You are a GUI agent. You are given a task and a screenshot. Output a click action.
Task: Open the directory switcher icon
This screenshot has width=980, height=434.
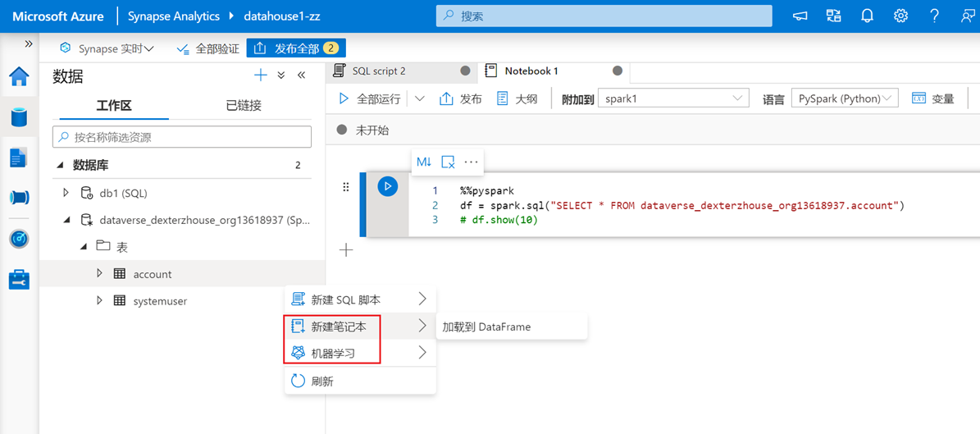pos(833,16)
